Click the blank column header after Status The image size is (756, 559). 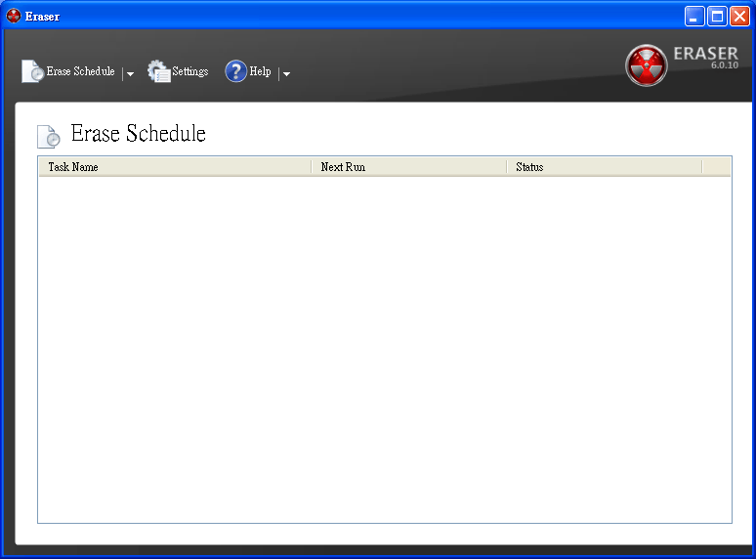coord(716,167)
